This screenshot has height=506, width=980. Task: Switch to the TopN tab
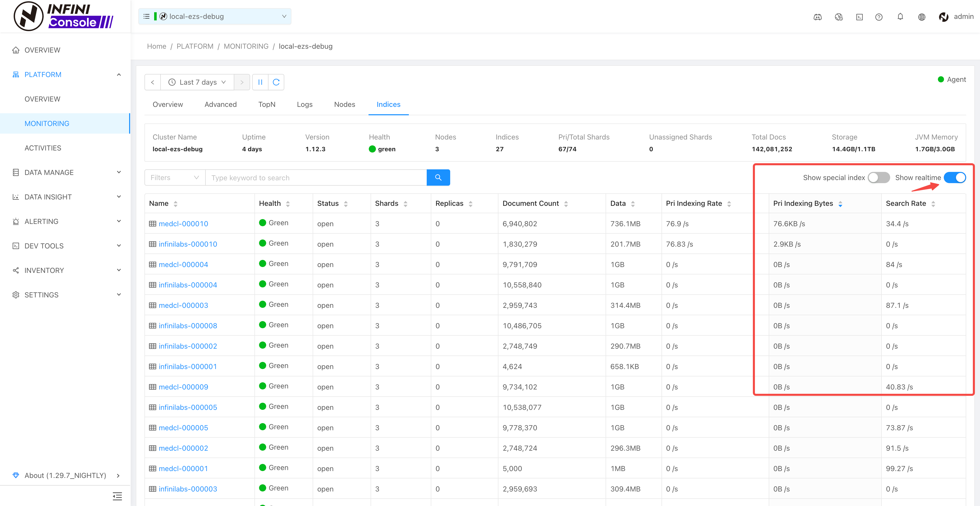tap(267, 104)
